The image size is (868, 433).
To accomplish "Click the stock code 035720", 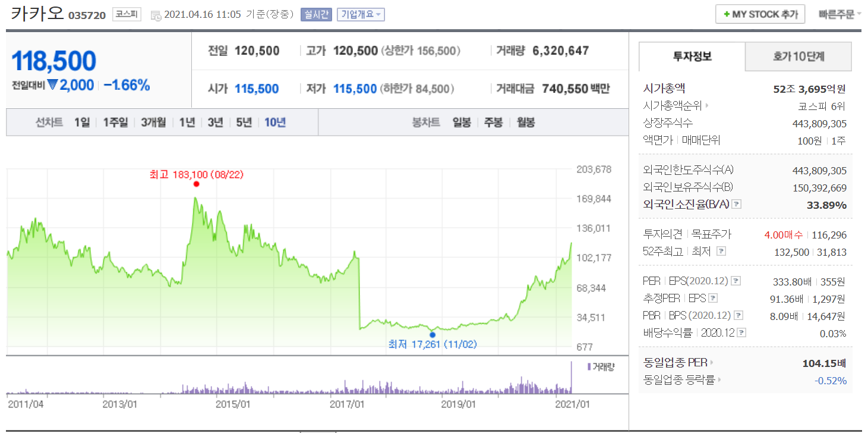I will (x=87, y=15).
